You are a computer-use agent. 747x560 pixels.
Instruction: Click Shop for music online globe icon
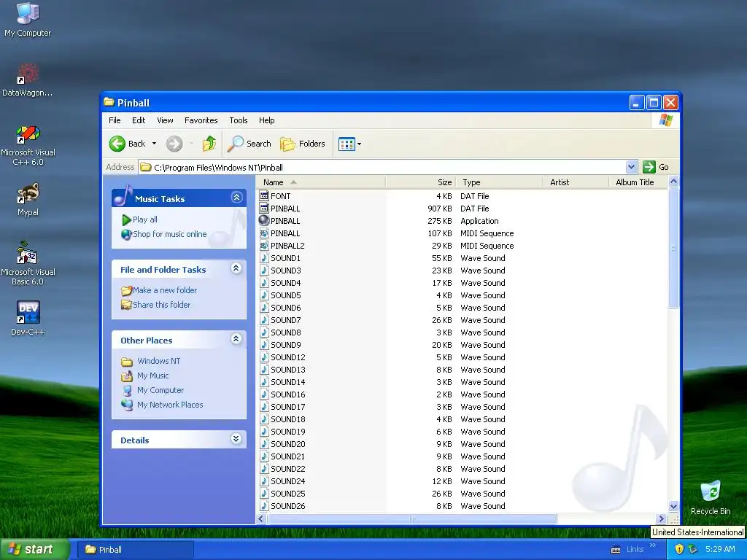pyautogui.click(x=126, y=234)
